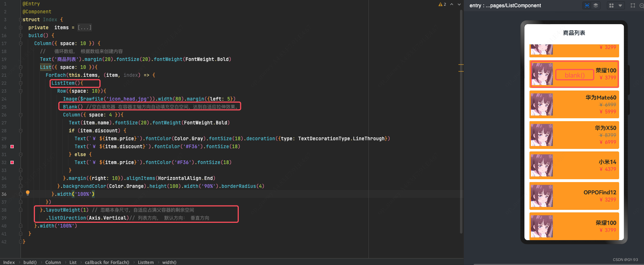Collapse the Column block on line 17
Viewport: 644px width, 265px height.
[x=21, y=43]
